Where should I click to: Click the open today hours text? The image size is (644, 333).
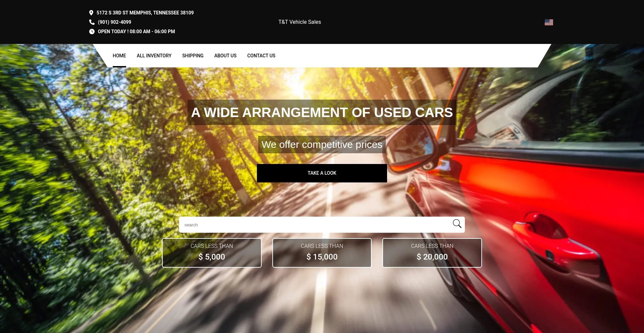[x=136, y=32]
